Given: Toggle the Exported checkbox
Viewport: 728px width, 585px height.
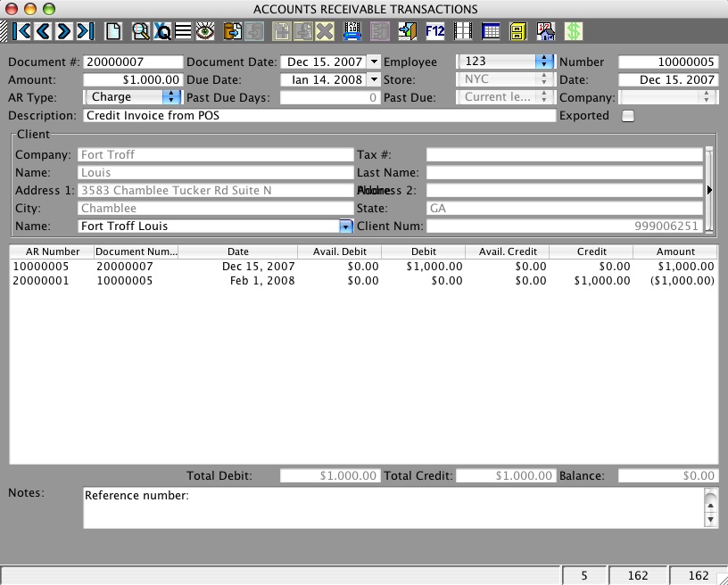Looking at the screenshot, I should [628, 116].
